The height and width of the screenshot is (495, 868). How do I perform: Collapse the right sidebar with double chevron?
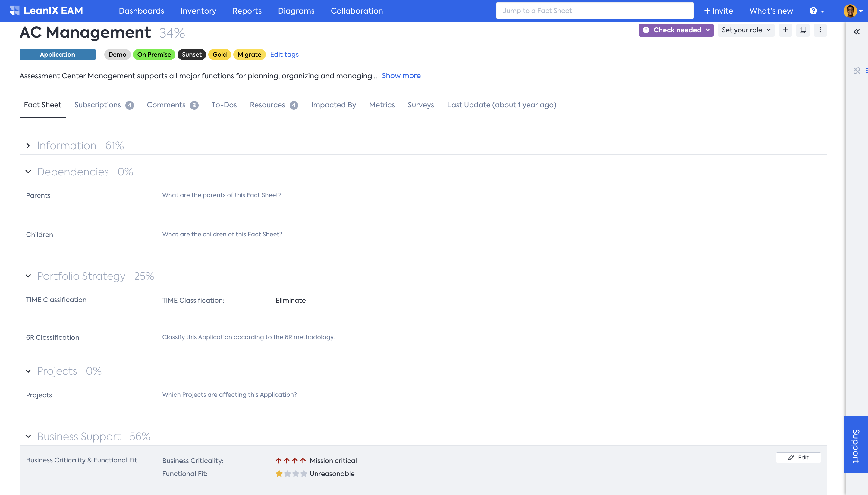(x=857, y=32)
